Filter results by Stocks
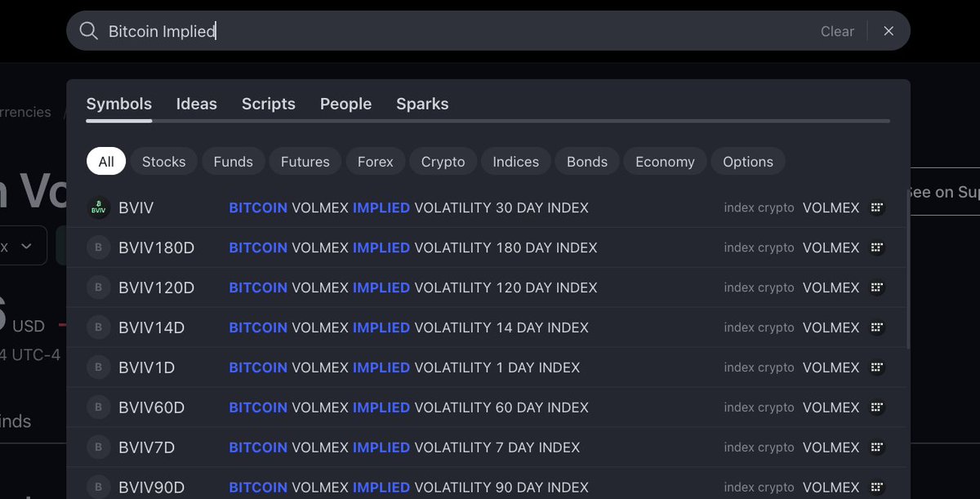The height and width of the screenshot is (499, 980). tap(164, 162)
